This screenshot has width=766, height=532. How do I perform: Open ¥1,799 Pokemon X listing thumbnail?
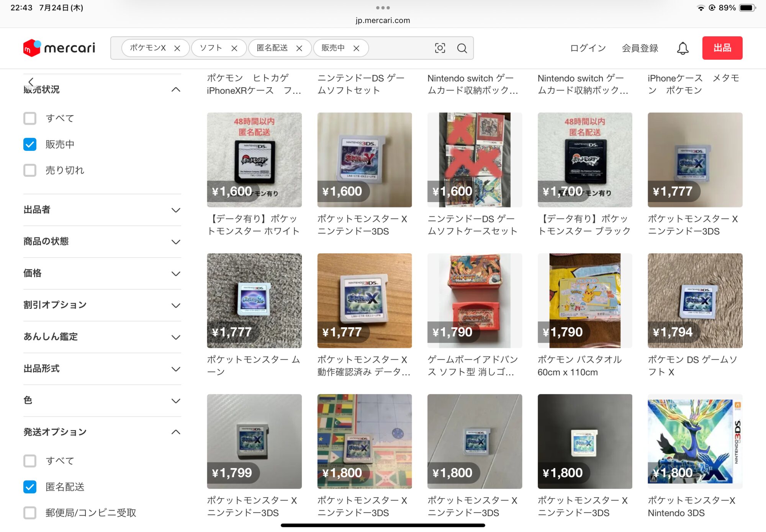(254, 441)
